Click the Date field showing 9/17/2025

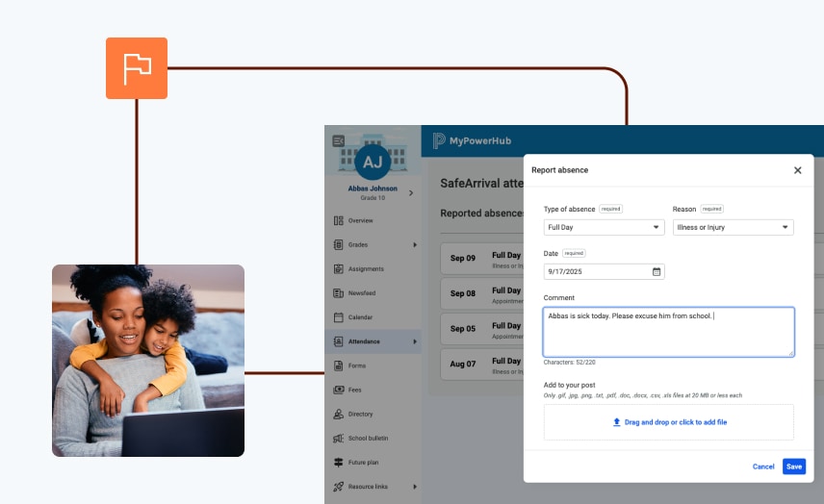[604, 271]
